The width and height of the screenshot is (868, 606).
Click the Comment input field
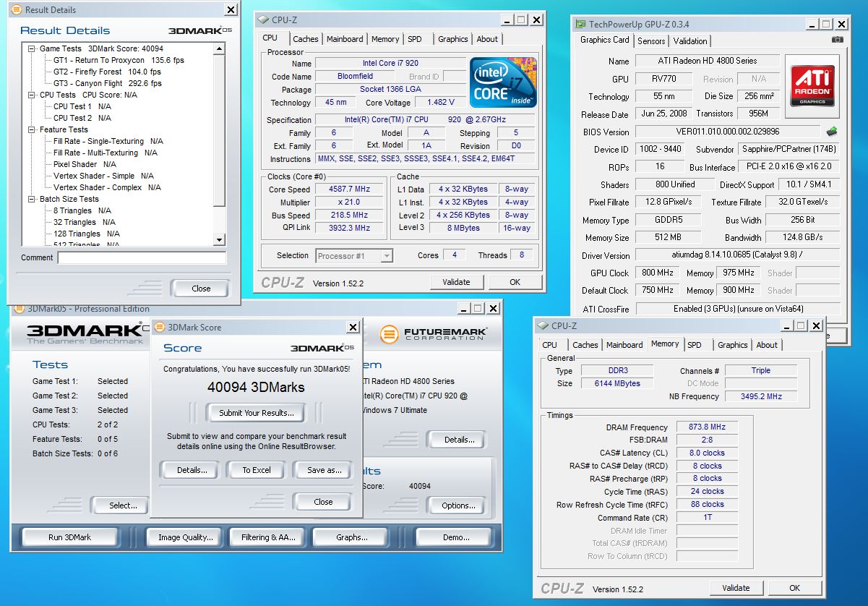142,257
